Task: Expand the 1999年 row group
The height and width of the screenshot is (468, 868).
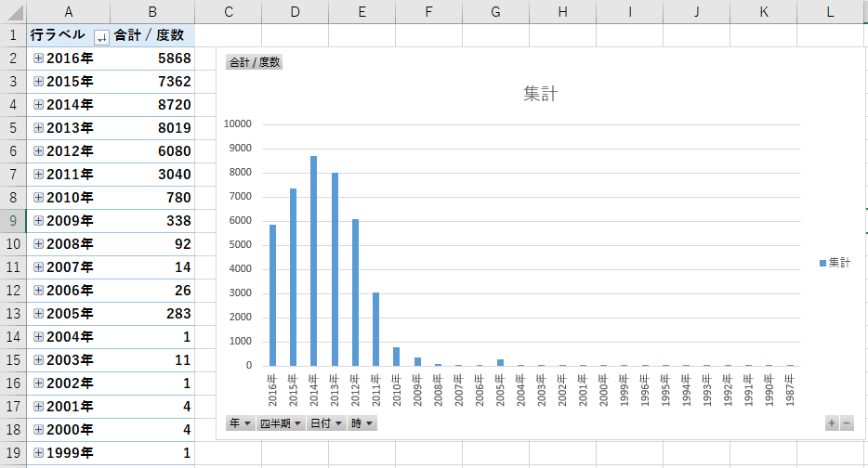Action: pos(38,453)
